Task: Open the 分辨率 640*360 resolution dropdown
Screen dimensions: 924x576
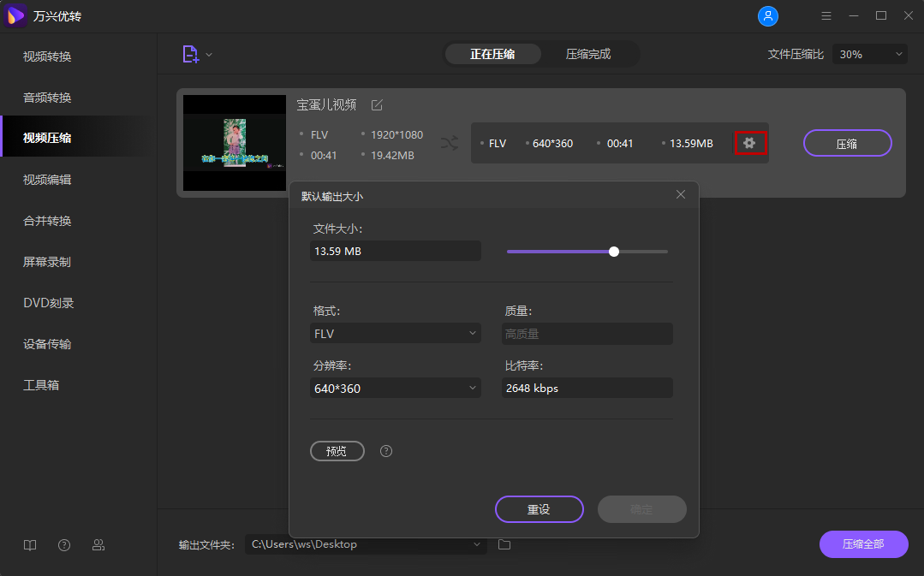Action: pyautogui.click(x=395, y=388)
